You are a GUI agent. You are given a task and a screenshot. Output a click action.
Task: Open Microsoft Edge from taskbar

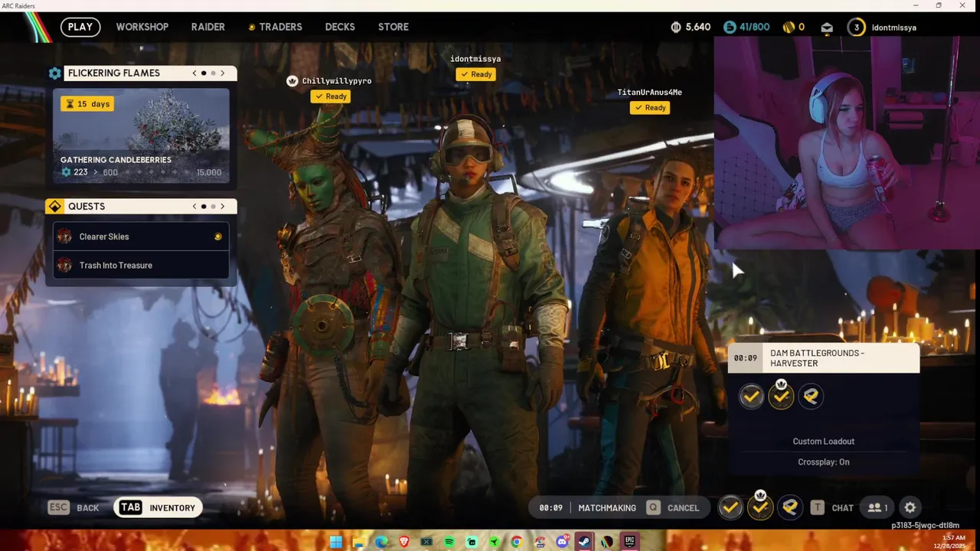[381, 542]
